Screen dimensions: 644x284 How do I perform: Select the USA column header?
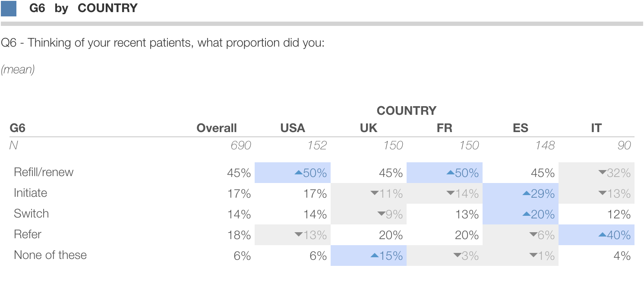pyautogui.click(x=293, y=128)
